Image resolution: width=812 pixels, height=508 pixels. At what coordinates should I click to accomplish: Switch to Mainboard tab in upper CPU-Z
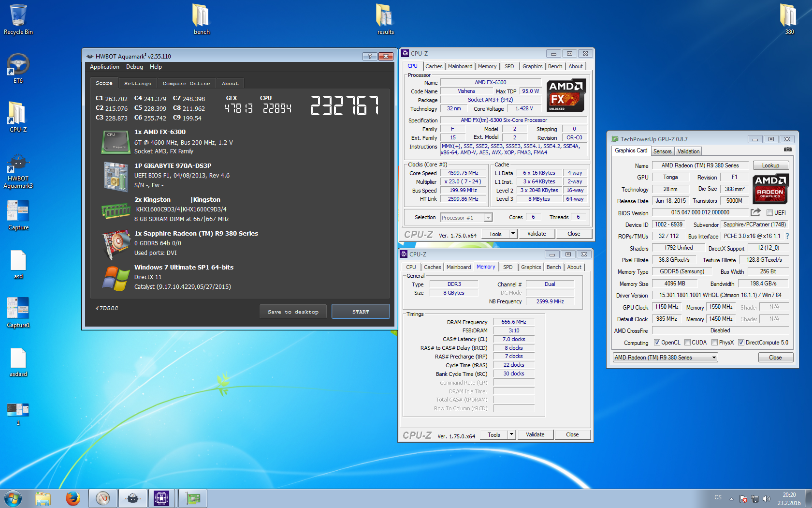point(460,66)
